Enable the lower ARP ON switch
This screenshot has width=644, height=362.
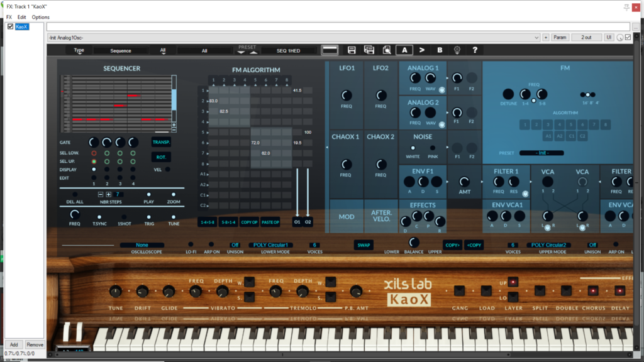(211, 244)
